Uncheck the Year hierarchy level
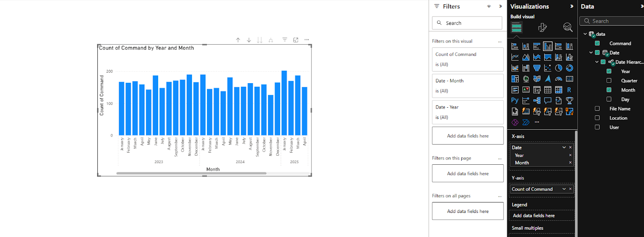 point(609,71)
